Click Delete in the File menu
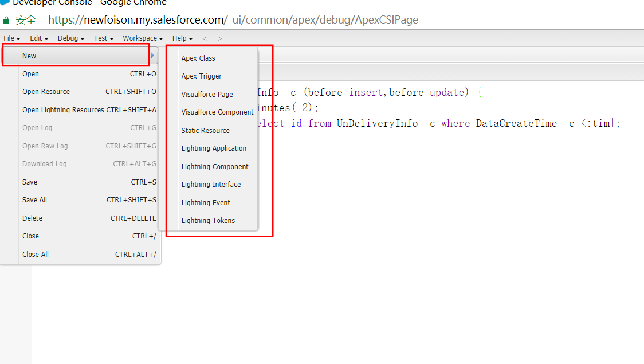 80,218
